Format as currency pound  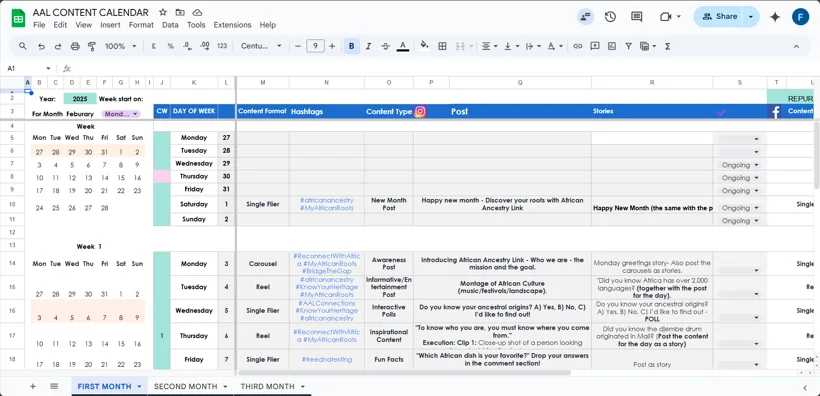click(154, 46)
